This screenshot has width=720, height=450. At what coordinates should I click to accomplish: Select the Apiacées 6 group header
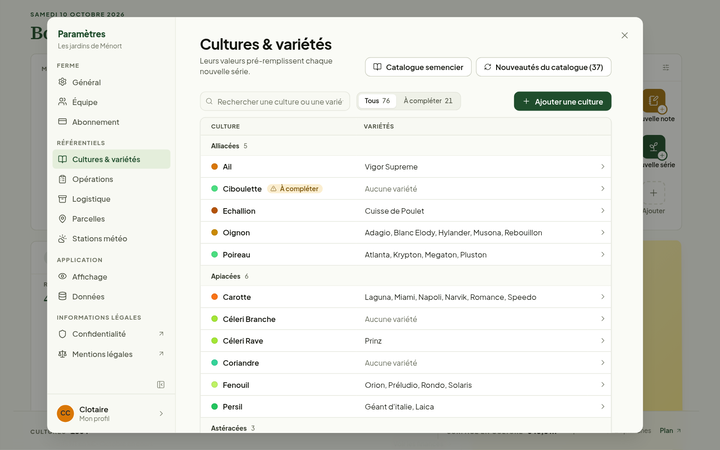406,276
